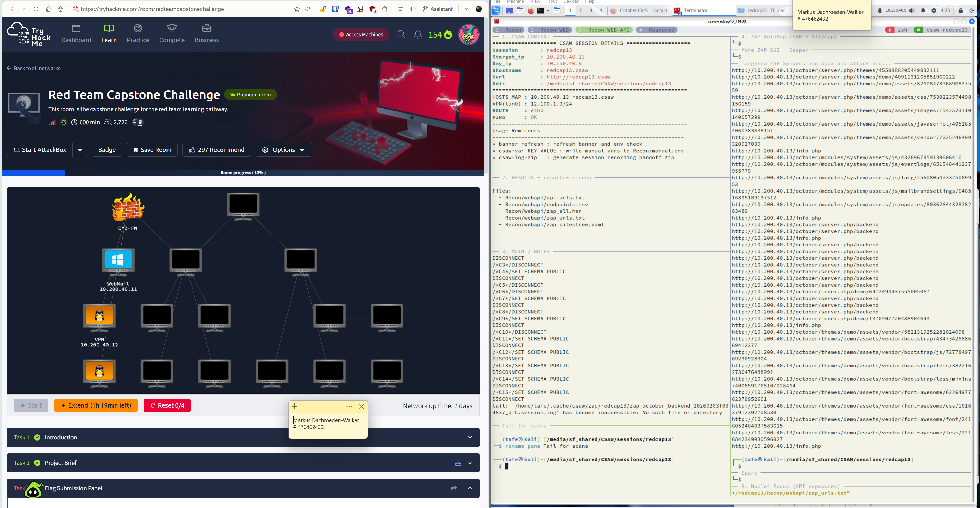Toggle the 297 Recommend thumbs-up button

217,150
